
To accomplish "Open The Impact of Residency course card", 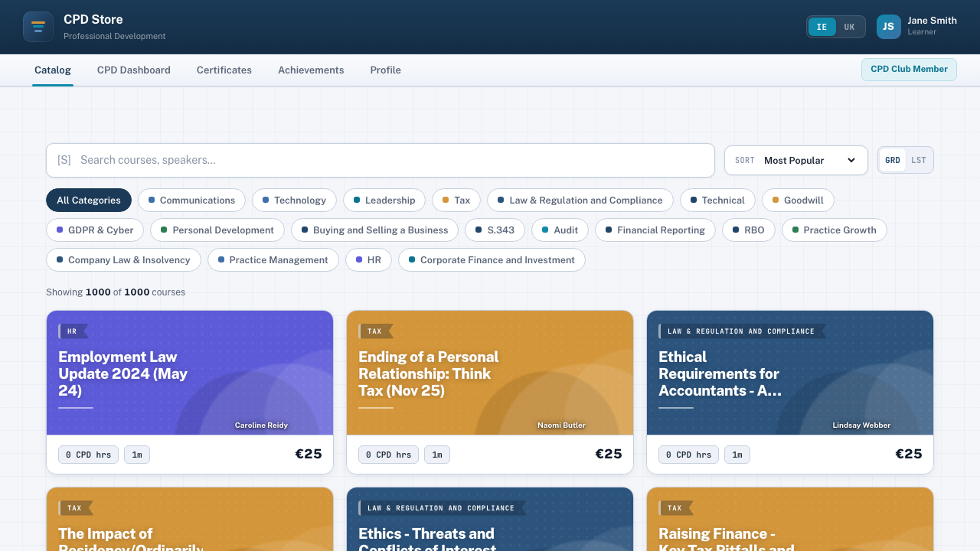I will pyautogui.click(x=190, y=519).
